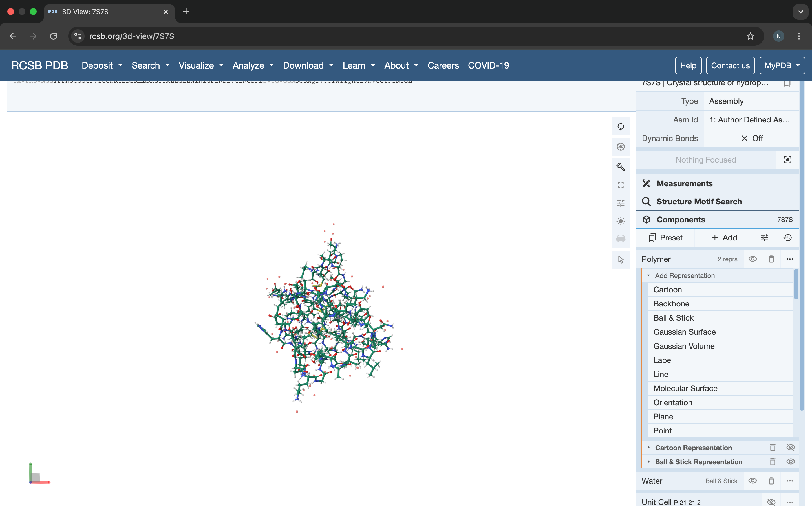Click the site information icon in address bar

point(78,36)
